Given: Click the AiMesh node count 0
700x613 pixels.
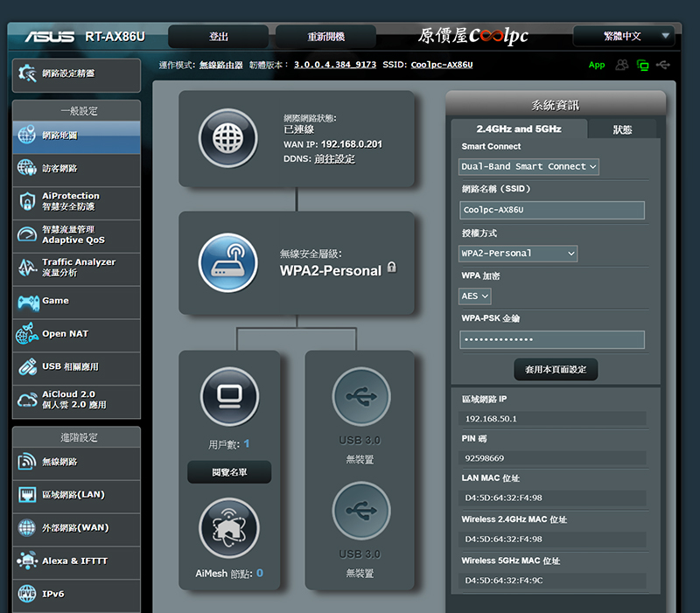Looking at the screenshot, I should pos(260,573).
